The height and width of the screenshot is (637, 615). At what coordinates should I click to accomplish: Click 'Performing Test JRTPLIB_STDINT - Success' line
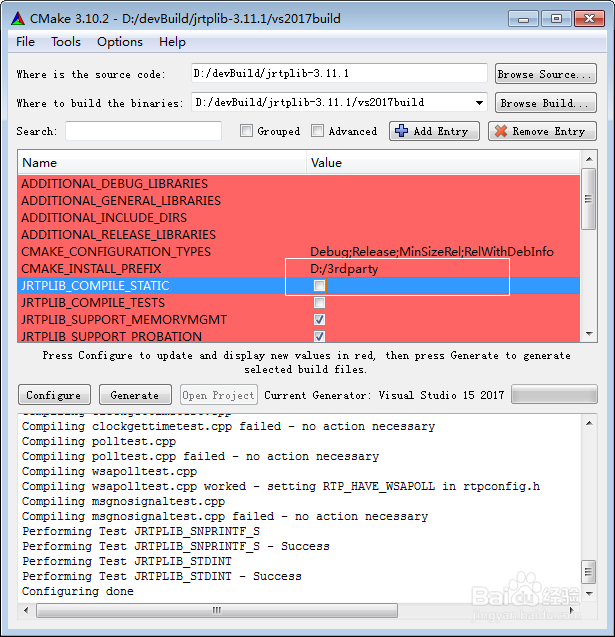(x=162, y=576)
